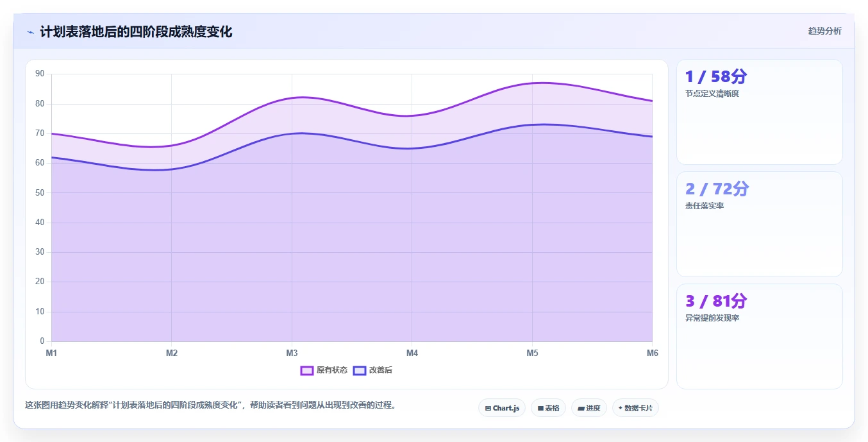
Task: Click the blue 改善后 legend color box
Action: [360, 370]
